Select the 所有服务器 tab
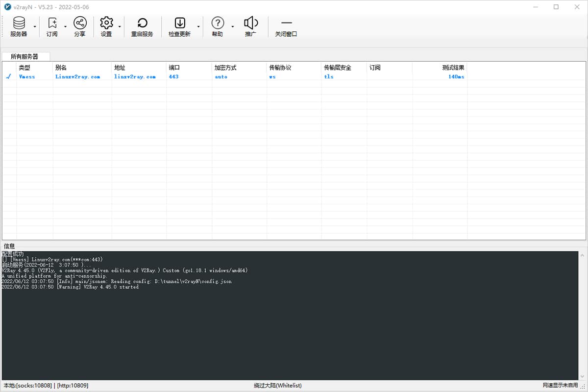Screen dimensions: 588x392 pyautogui.click(x=24, y=56)
